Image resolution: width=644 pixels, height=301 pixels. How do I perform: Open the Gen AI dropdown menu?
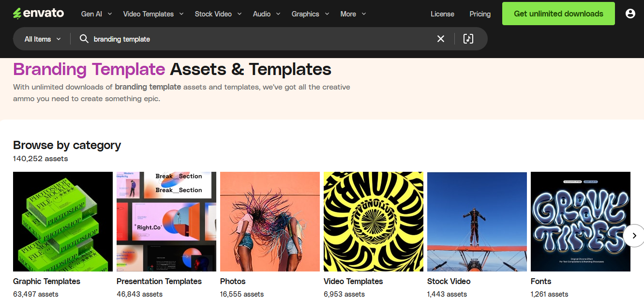(96, 14)
